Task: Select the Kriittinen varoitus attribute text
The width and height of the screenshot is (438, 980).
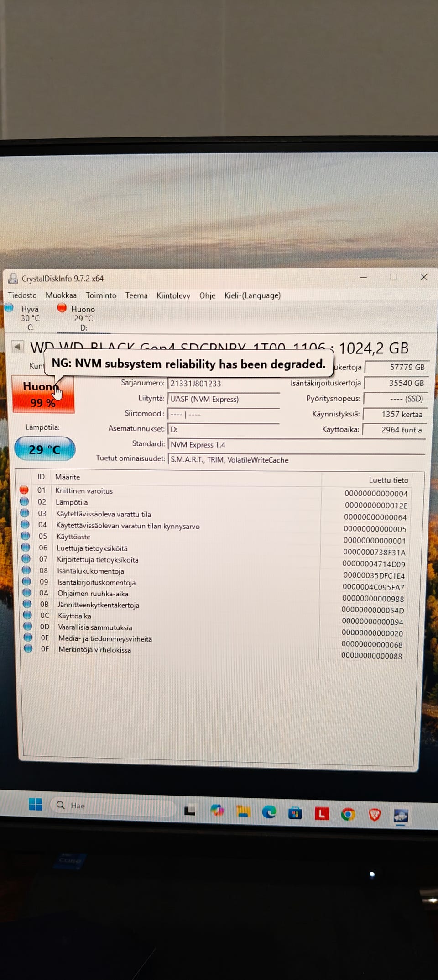Action: pyautogui.click(x=84, y=491)
